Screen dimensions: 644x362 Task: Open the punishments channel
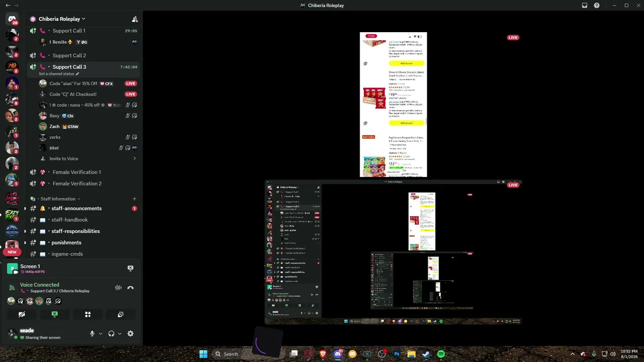(x=83, y=242)
